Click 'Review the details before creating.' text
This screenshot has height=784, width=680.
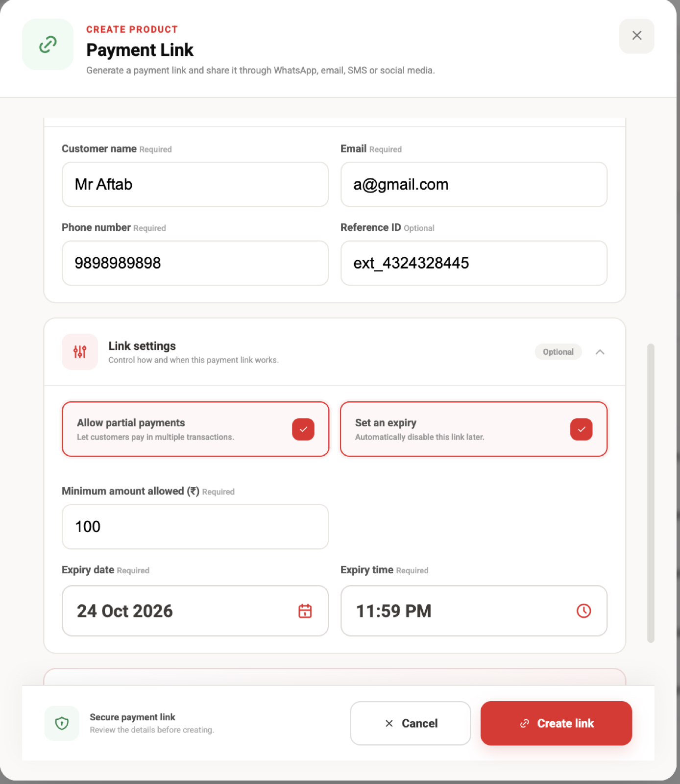click(x=152, y=730)
